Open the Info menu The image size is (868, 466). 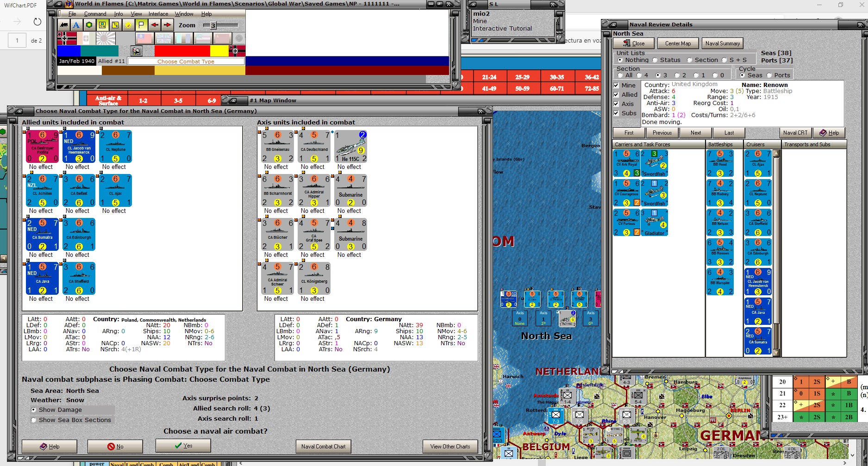pos(119,14)
